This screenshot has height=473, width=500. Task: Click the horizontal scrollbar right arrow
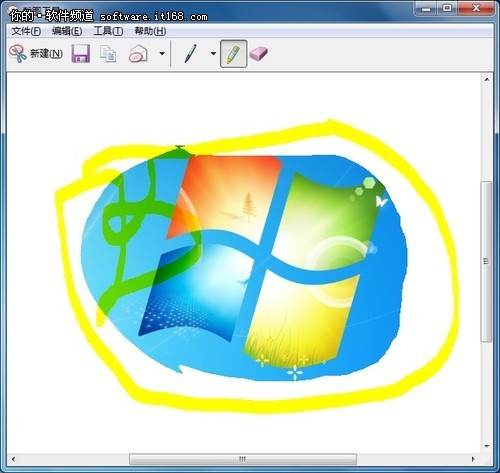473,459
